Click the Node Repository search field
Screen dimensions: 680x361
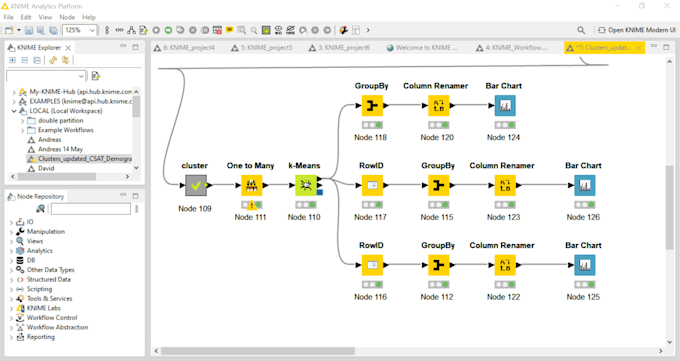[91, 209]
